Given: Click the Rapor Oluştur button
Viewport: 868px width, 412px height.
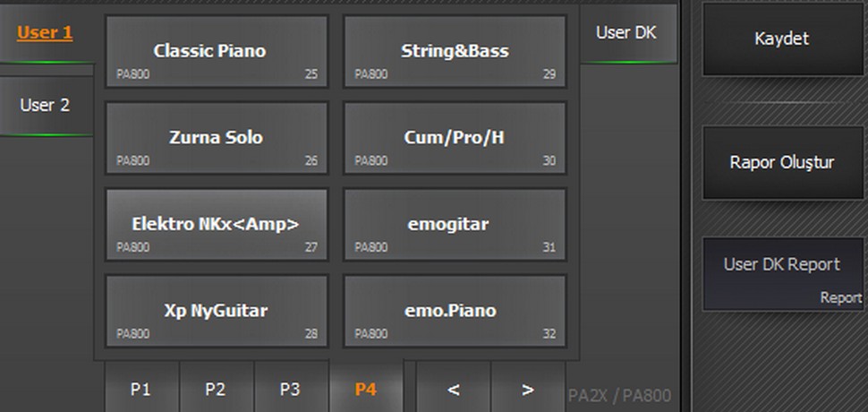Looking at the screenshot, I should point(782,163).
